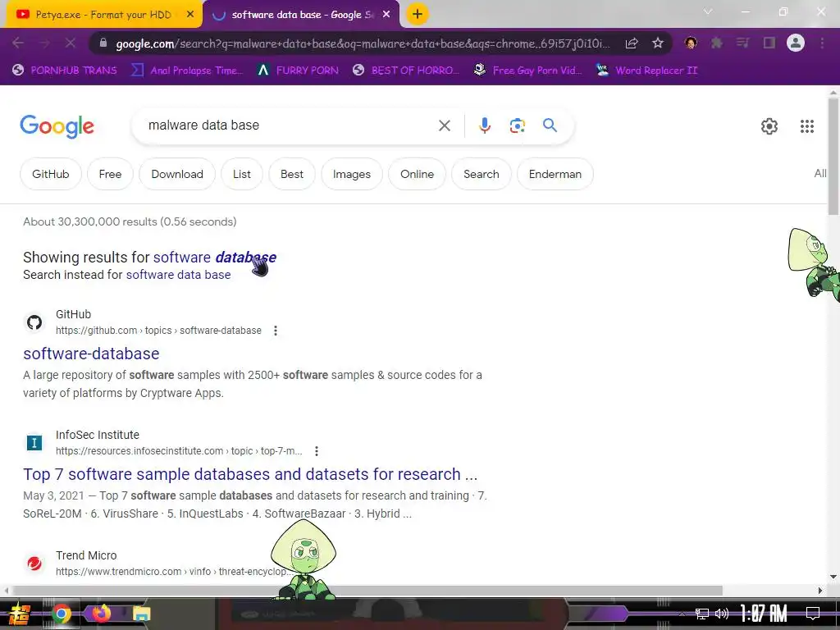Click the 1:07 AM taskbar clock
The image size is (840, 630).
pyautogui.click(x=764, y=613)
